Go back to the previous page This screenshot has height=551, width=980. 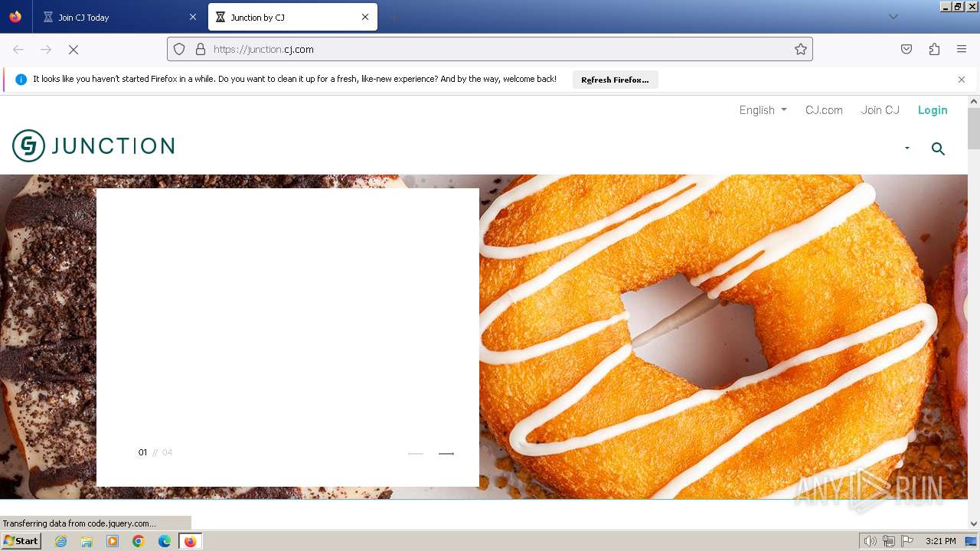point(18,49)
